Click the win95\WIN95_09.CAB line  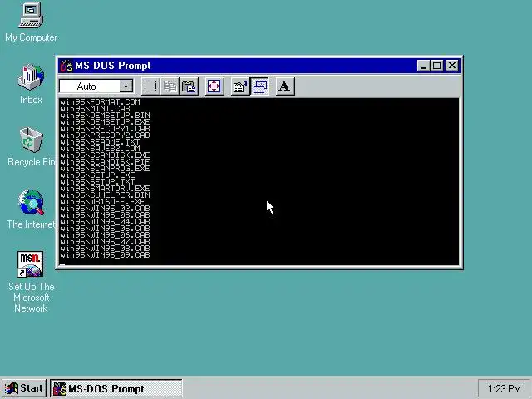106,255
